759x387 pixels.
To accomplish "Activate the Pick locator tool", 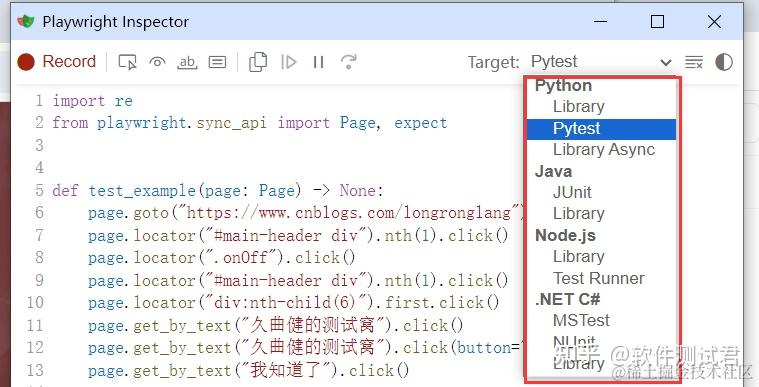I will tap(127, 62).
